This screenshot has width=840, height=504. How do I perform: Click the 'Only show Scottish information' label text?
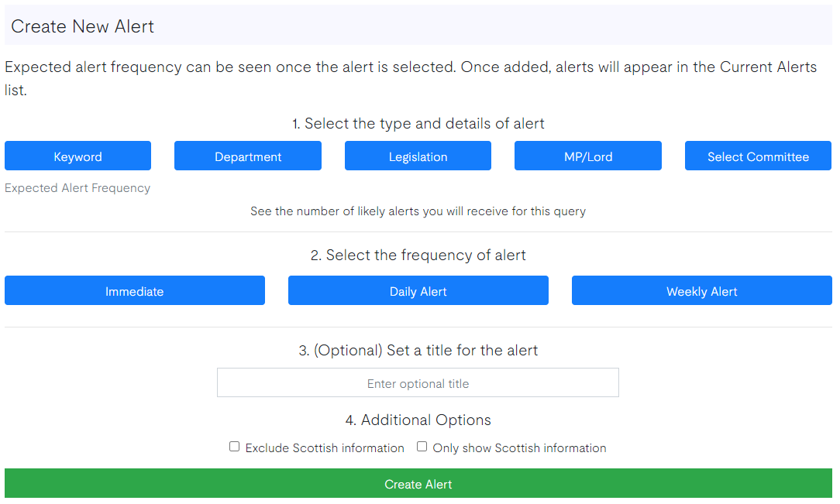coord(519,448)
